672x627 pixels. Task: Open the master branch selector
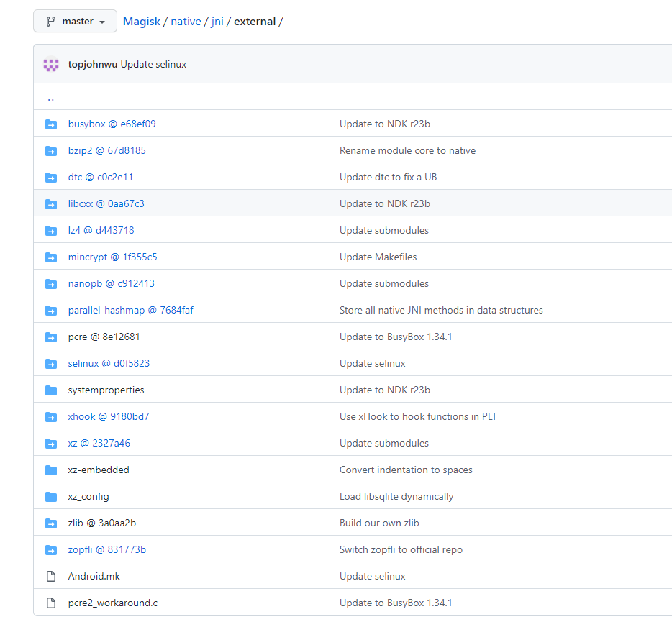(75, 21)
